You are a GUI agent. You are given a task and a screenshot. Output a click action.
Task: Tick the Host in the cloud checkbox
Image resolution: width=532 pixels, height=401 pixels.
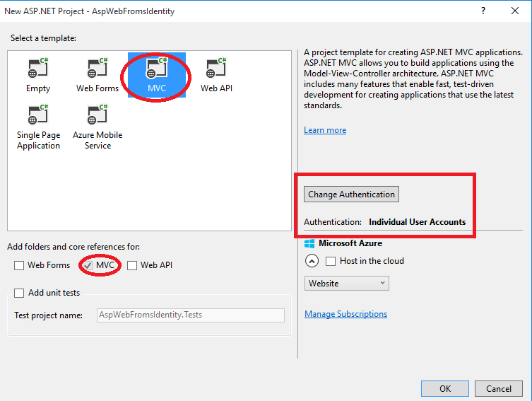coord(331,261)
